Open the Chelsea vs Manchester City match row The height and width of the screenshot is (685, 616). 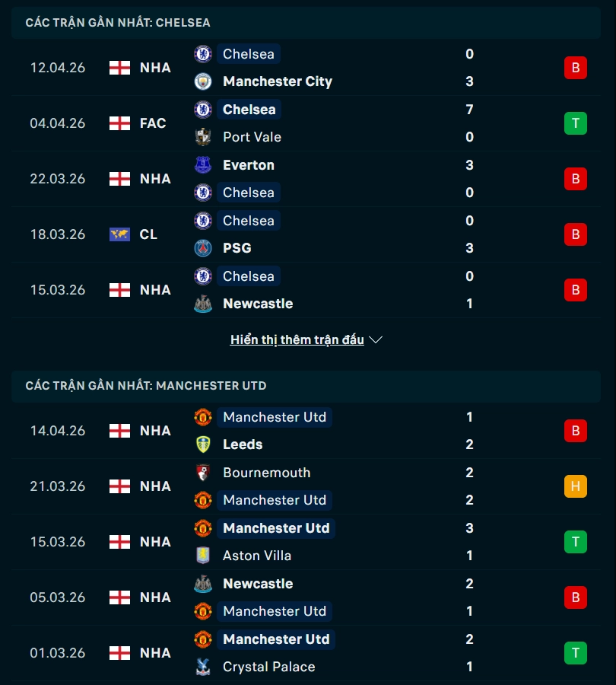click(x=304, y=68)
